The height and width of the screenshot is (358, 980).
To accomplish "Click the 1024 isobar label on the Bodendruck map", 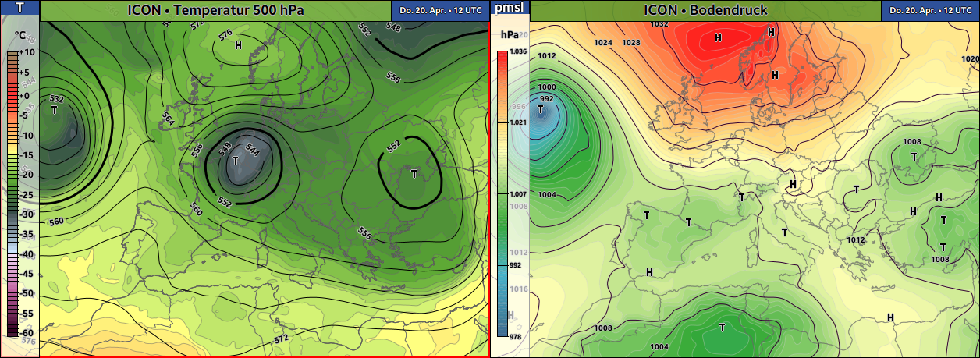I will click(x=602, y=42).
